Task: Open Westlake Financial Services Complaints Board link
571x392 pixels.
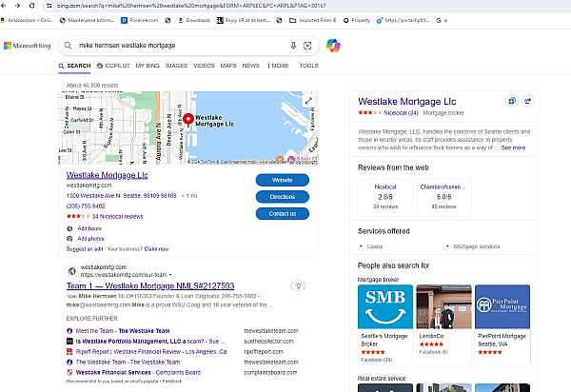Action: click(x=138, y=372)
